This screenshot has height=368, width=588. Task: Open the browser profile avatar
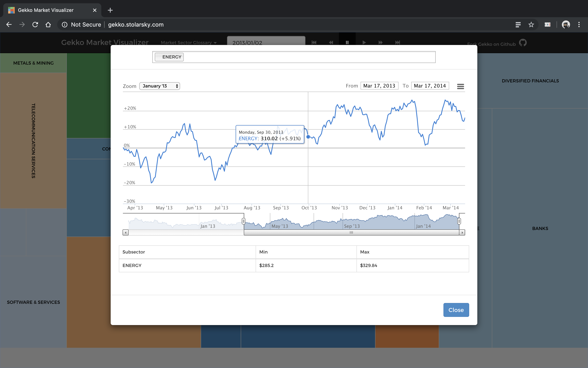pyautogui.click(x=566, y=25)
